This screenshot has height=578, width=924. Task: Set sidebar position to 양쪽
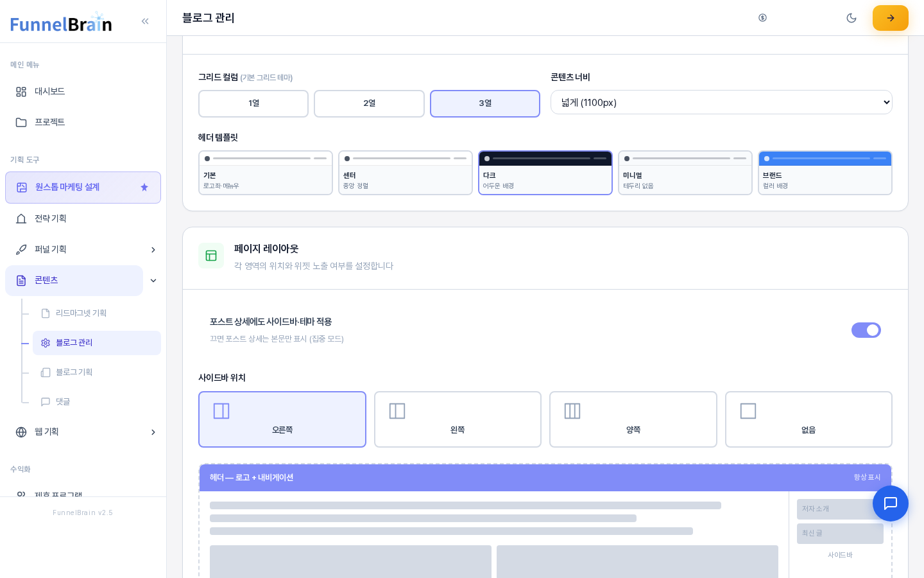click(633, 419)
